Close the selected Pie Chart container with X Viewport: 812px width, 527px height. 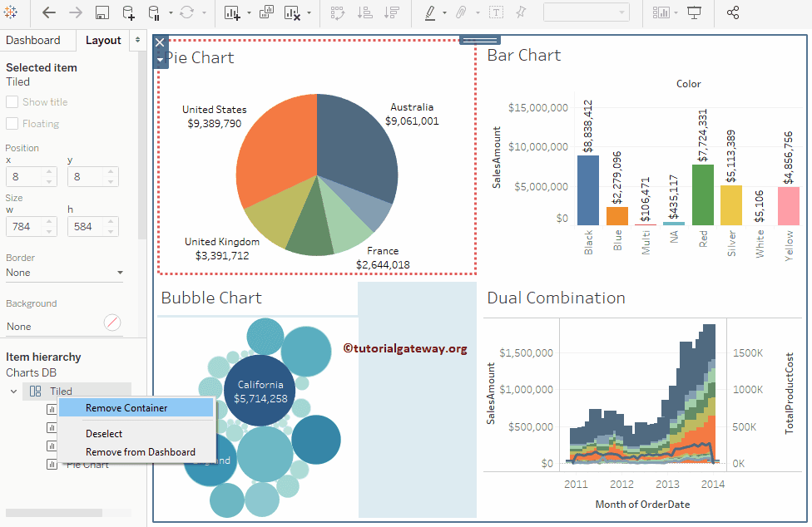pyautogui.click(x=161, y=43)
